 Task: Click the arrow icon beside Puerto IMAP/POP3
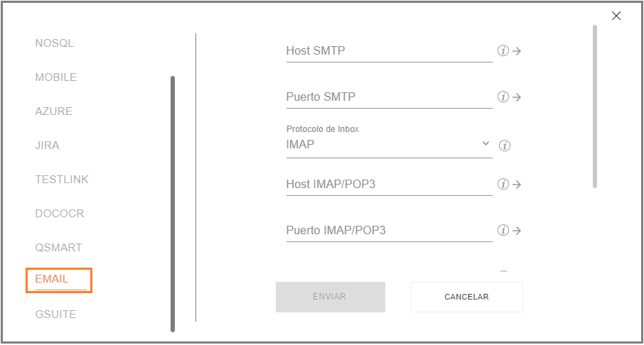[517, 231]
